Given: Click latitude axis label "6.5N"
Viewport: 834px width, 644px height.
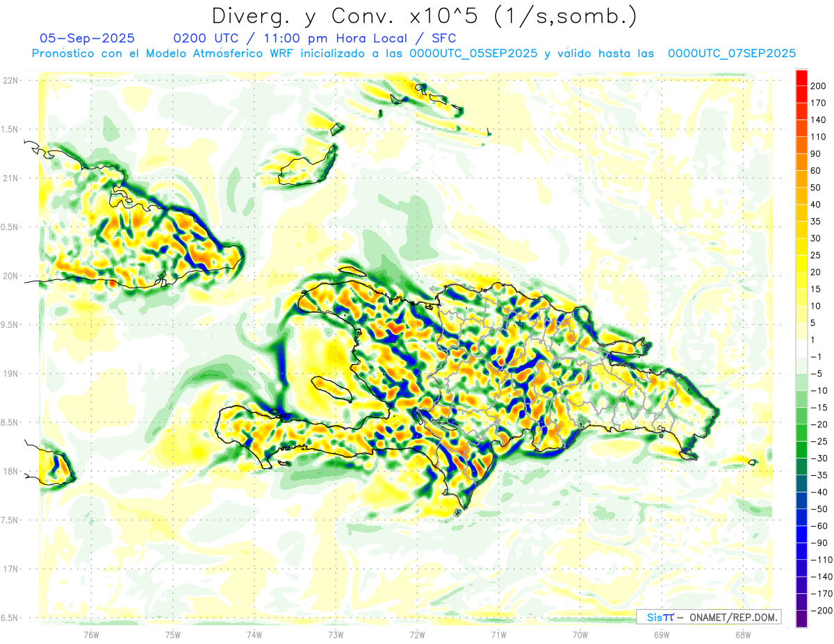Looking at the screenshot, I should [9, 618].
